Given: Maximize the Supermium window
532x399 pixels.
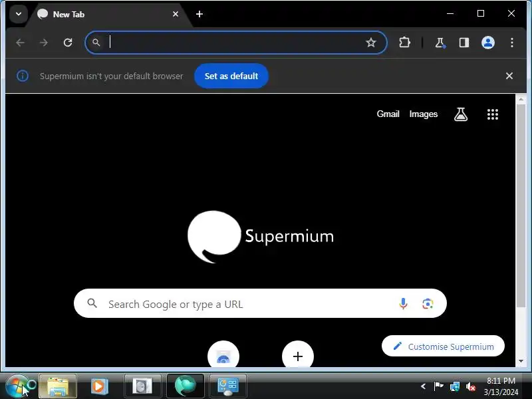Looking at the screenshot, I should pyautogui.click(x=481, y=13).
